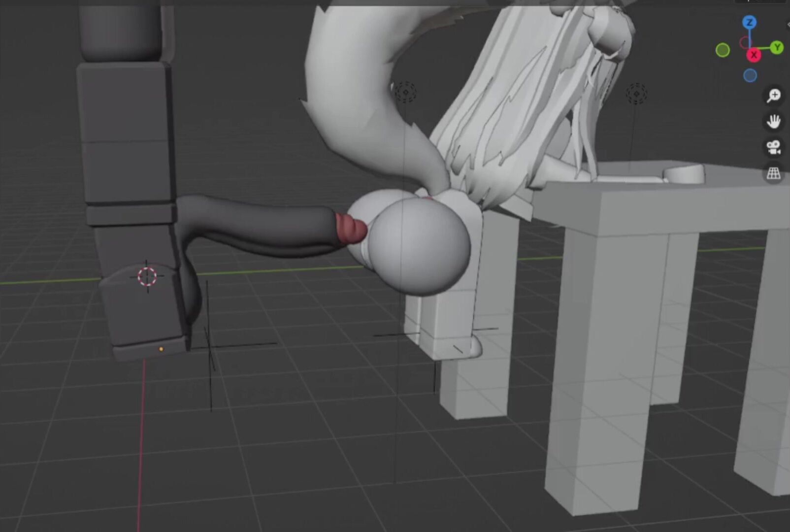Screen dimensions: 790x532
Task: Click the hand pan view icon
Action: click(773, 121)
